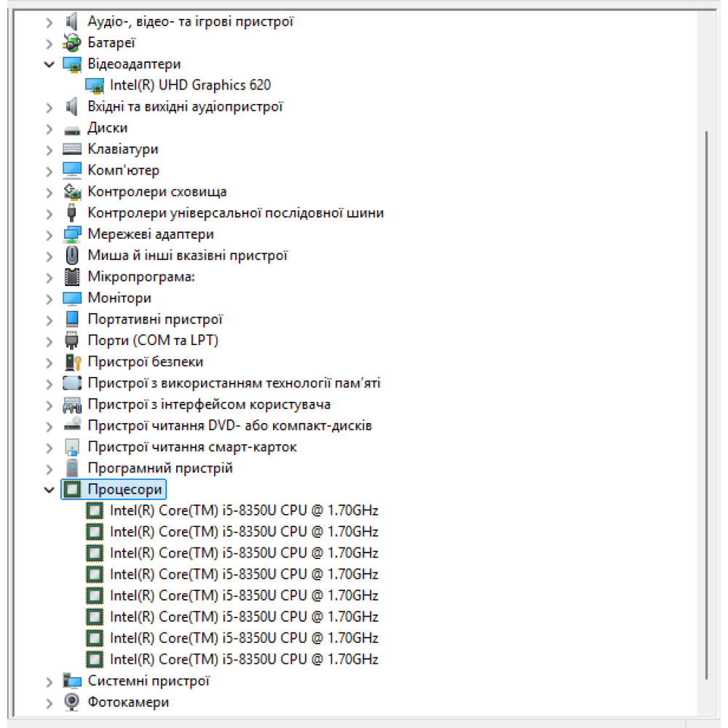Click the Монітори display icon
Image resolution: width=728 pixels, height=728 pixels.
click(x=72, y=298)
